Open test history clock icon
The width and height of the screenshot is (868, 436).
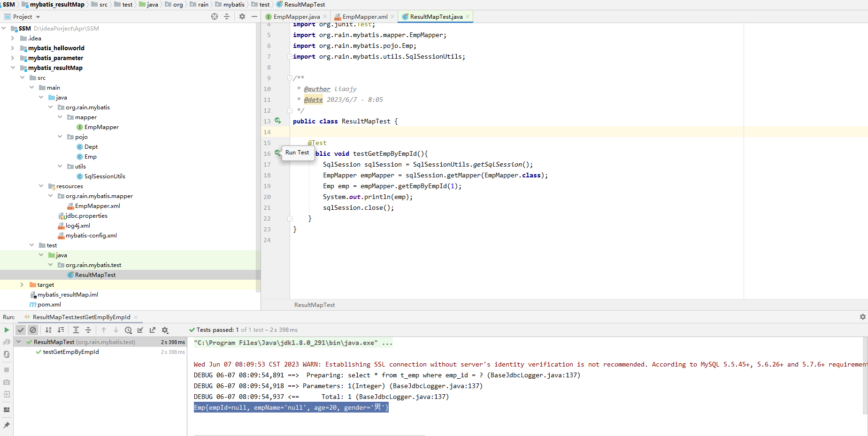[128, 330]
